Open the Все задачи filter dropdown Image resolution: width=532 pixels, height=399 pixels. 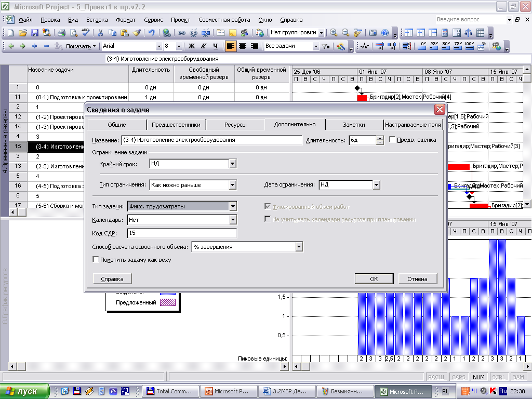click(x=316, y=46)
